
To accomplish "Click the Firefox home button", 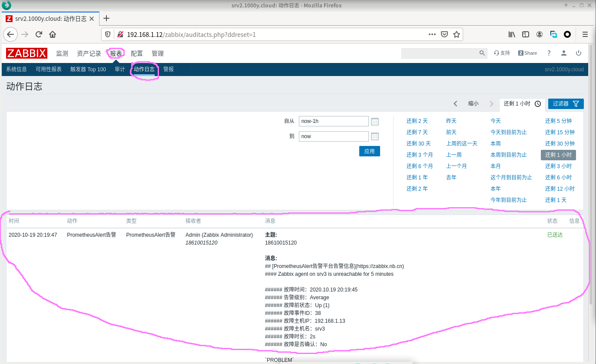I will click(53, 34).
